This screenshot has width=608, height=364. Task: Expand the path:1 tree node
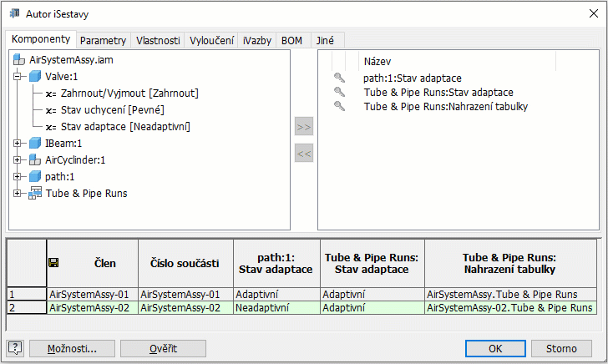tap(17, 177)
